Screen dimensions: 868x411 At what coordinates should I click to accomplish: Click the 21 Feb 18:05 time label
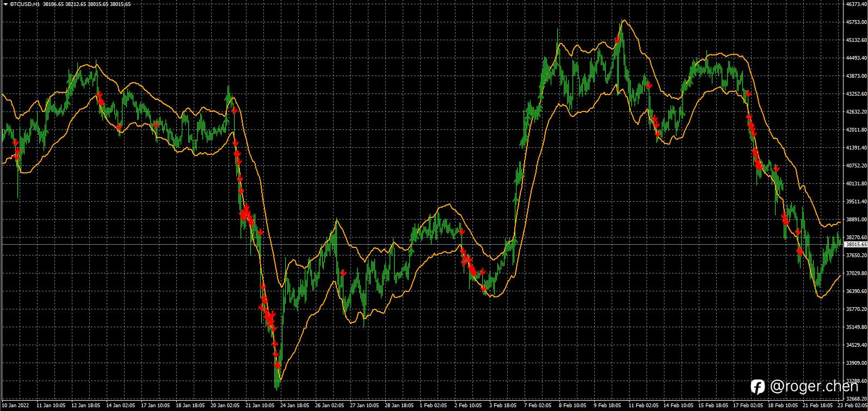(817, 405)
